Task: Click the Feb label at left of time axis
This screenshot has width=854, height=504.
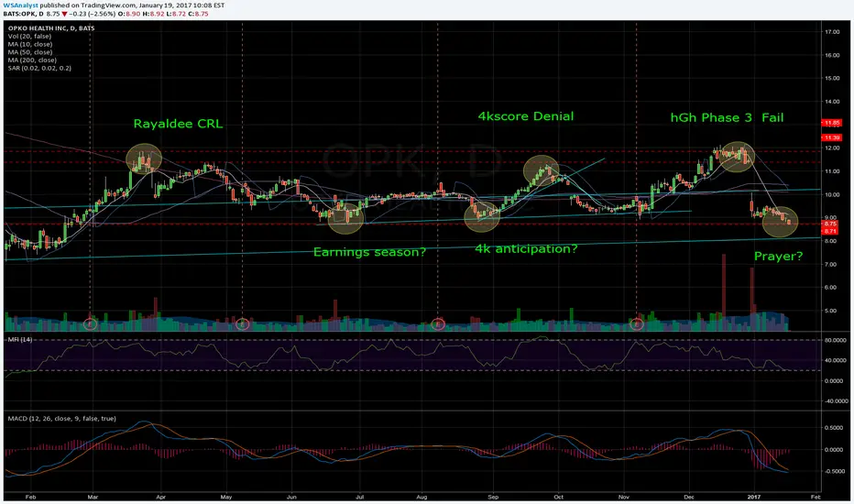Action: 30,497
